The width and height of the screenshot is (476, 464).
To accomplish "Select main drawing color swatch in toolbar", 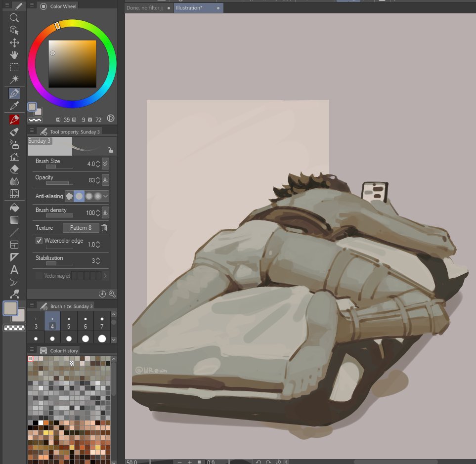I will click(x=10, y=309).
